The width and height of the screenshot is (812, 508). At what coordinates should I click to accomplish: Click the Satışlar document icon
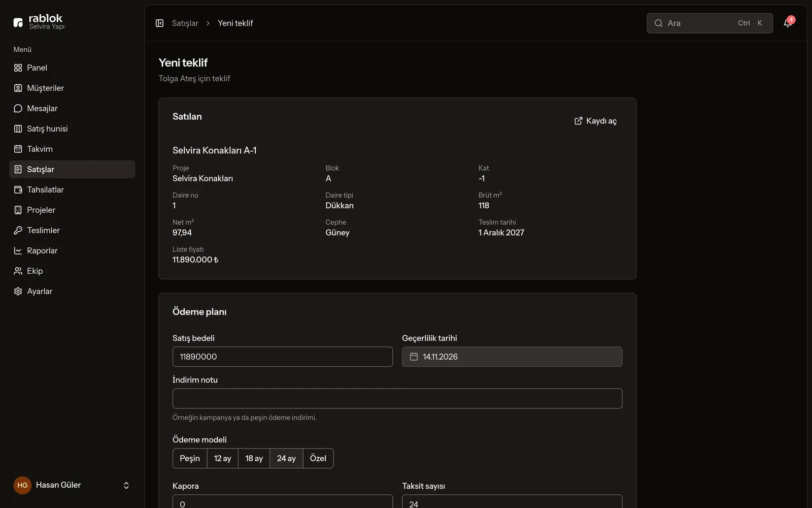click(18, 169)
